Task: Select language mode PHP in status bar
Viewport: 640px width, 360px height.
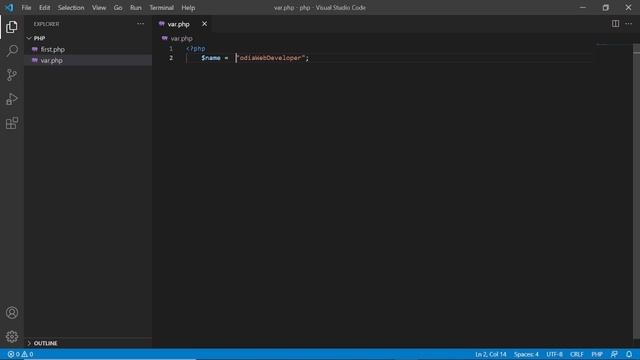Action: pyautogui.click(x=597, y=354)
